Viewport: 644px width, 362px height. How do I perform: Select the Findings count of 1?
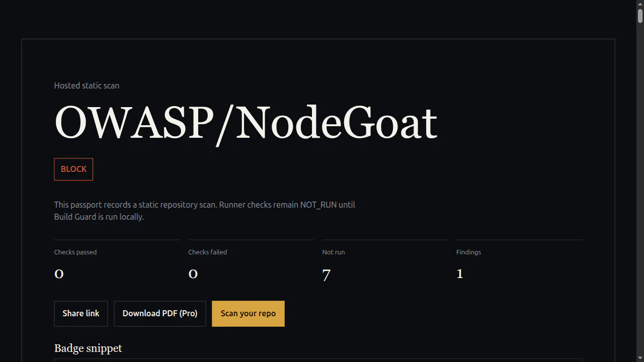point(460,274)
